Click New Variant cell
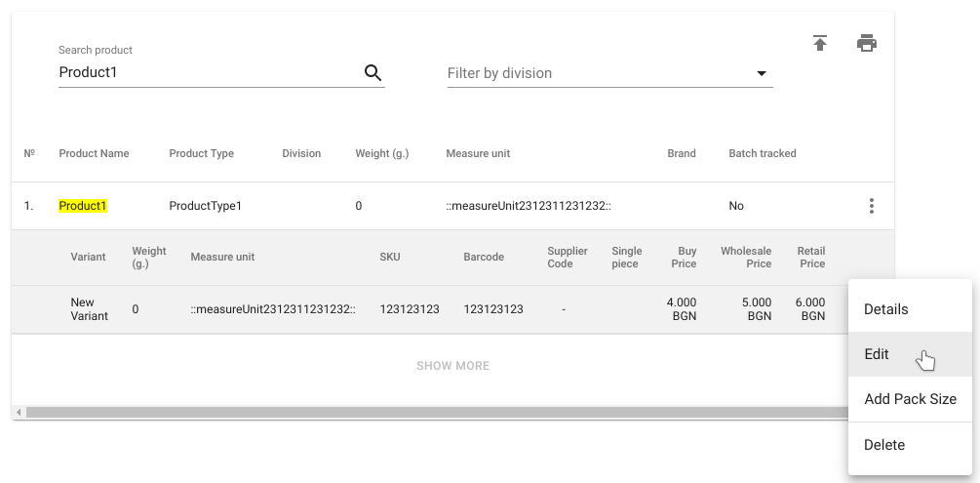The width and height of the screenshot is (980, 483). [89, 309]
